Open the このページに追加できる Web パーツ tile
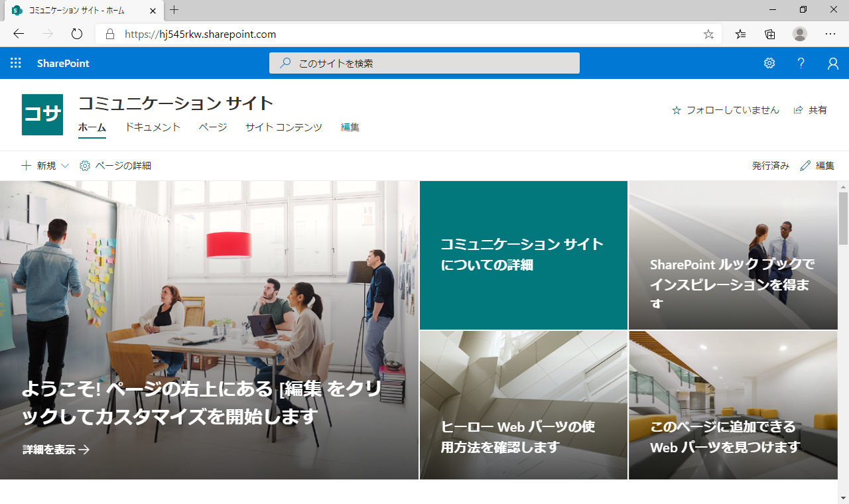This screenshot has height=504, width=849. [x=733, y=405]
